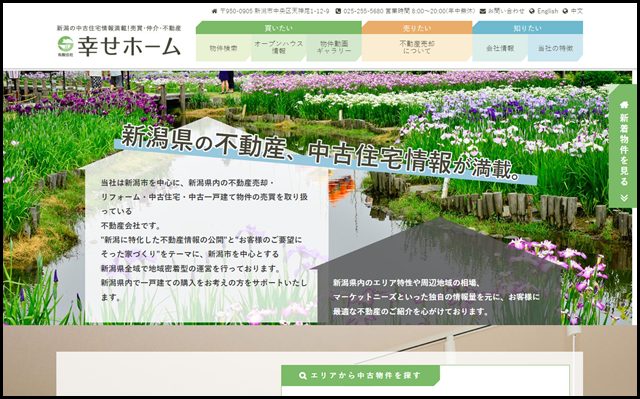Open the お問い合わせ contact link

pos(505,11)
